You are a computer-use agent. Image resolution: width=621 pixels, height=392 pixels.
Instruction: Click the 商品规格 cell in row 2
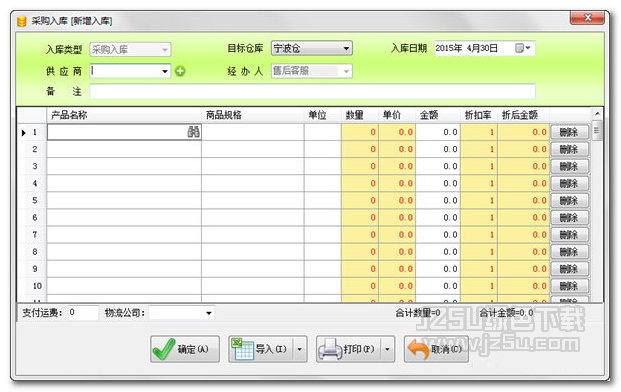coord(253,149)
